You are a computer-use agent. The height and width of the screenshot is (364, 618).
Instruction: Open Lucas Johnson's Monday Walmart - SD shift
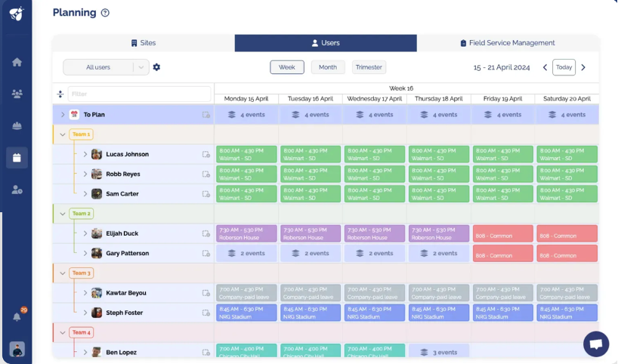coord(246,154)
